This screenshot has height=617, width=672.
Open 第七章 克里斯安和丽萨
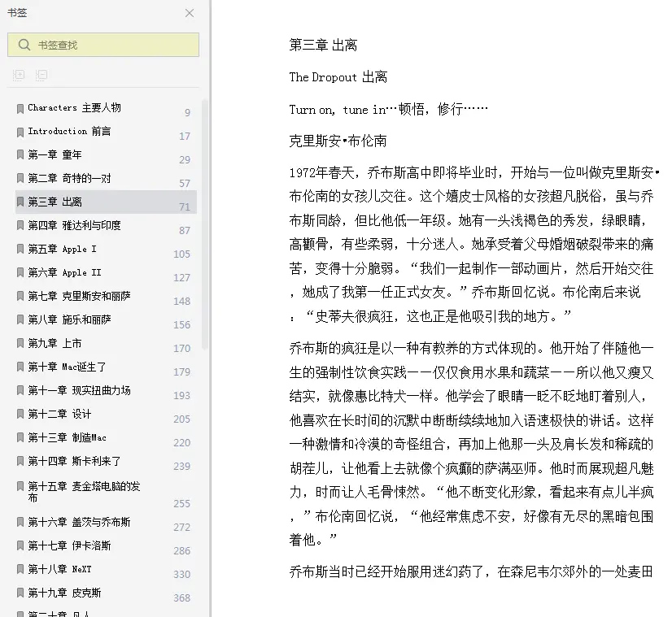[x=79, y=296]
